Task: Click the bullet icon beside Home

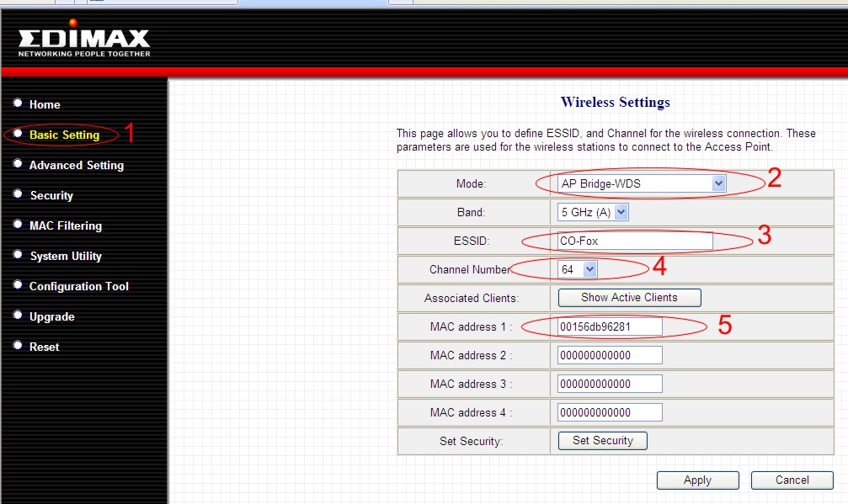Action: [18, 103]
